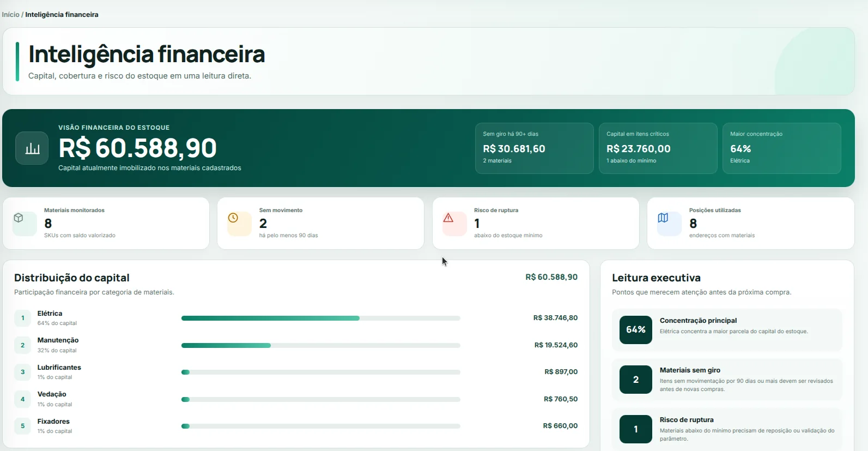
Task: Click the R$ 760,50 value for Vedação
Action: coord(561,399)
